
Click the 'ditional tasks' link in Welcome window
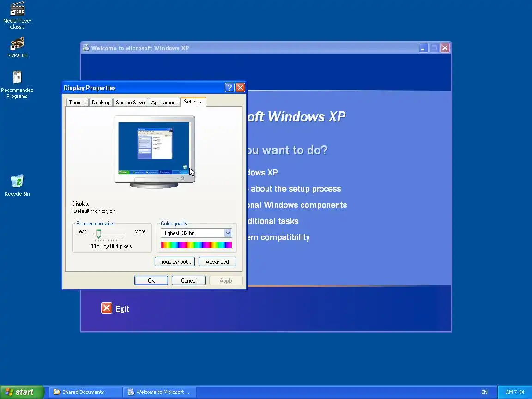(x=273, y=221)
